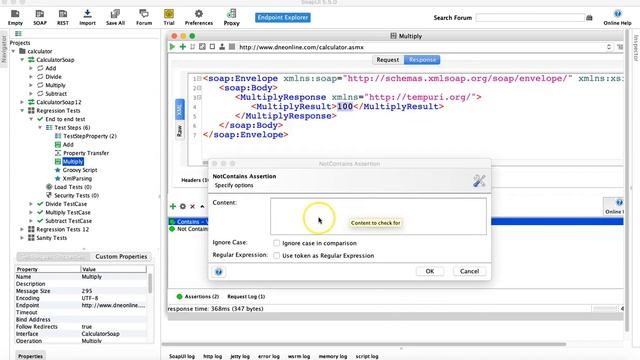The height and width of the screenshot is (360, 640).
Task: Click the Empty project toolbar icon
Action: [x=15, y=17]
